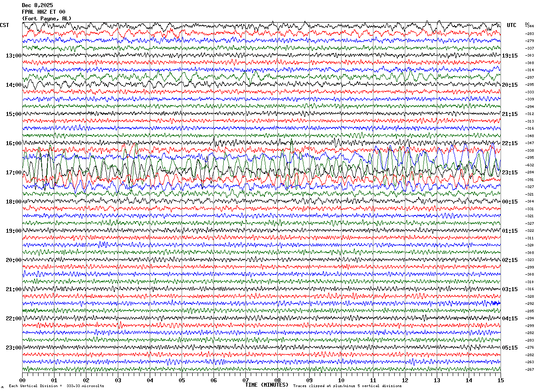The width and height of the screenshot is (536, 392).
Task: Select DC offset value -263
Action: (x=529, y=362)
